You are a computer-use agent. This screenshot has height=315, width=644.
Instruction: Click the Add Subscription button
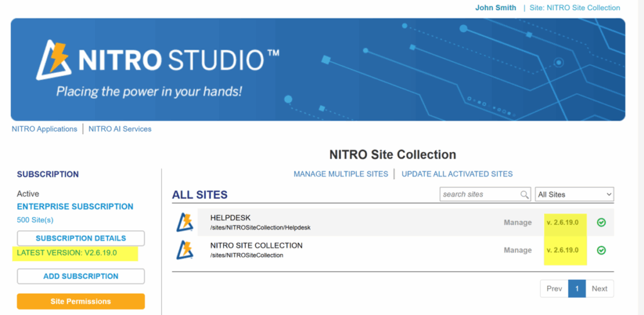[81, 277]
